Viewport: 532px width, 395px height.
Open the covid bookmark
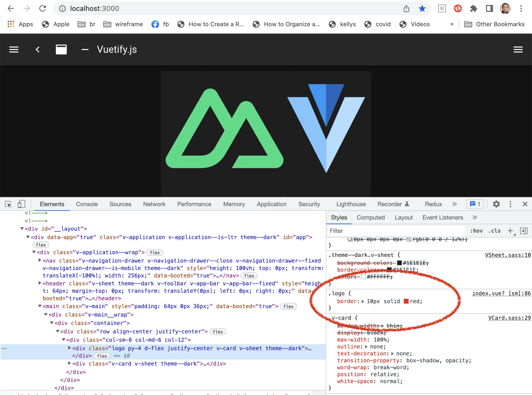coord(378,24)
